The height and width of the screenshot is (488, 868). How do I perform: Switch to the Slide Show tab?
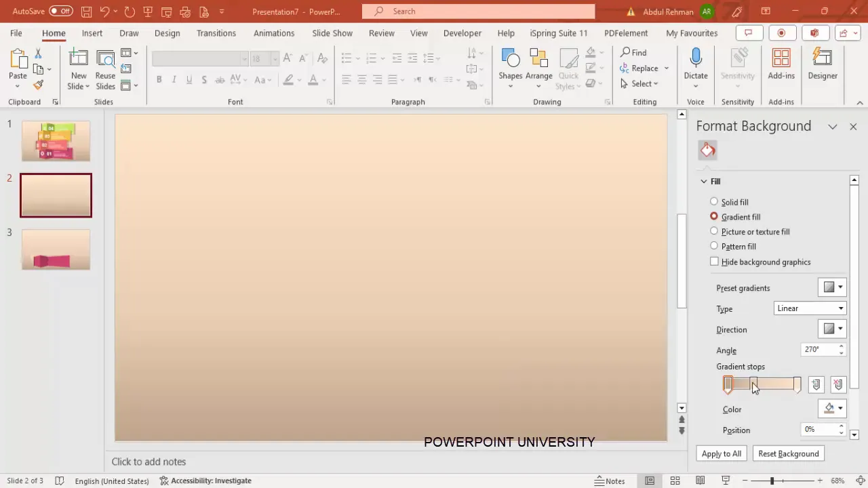(x=332, y=33)
